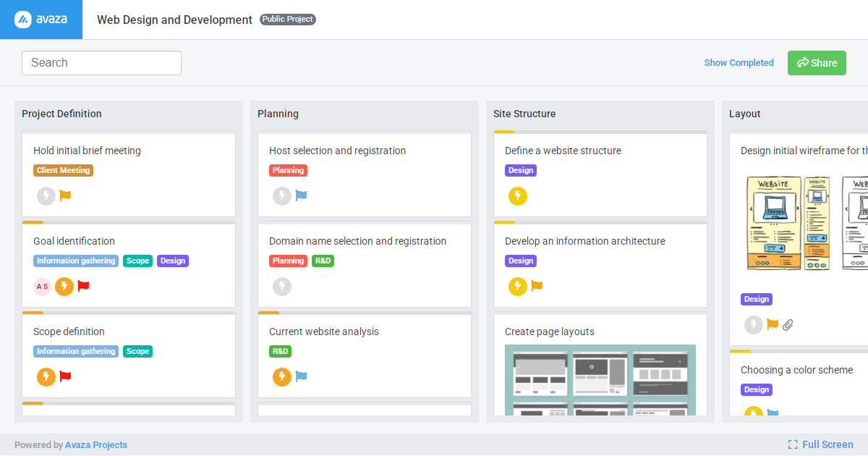Viewport: 868px width, 456px height.
Task: Click the Design tag on Develop an information architecture
Action: (521, 261)
